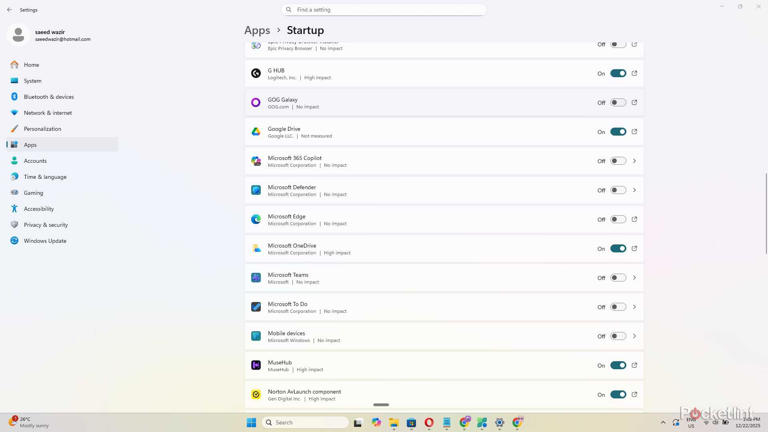Turn off Microsoft OneDrive startup toggle
This screenshot has height=432, width=768.
point(618,249)
